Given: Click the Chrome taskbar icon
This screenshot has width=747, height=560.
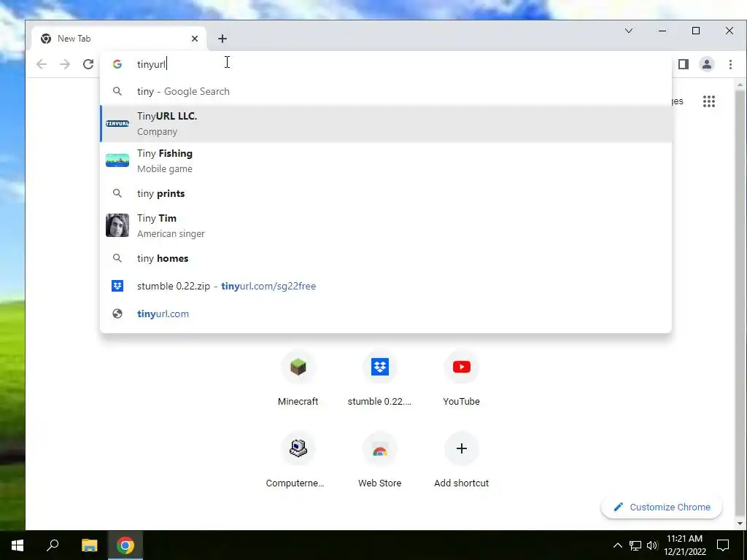Looking at the screenshot, I should click(x=125, y=545).
